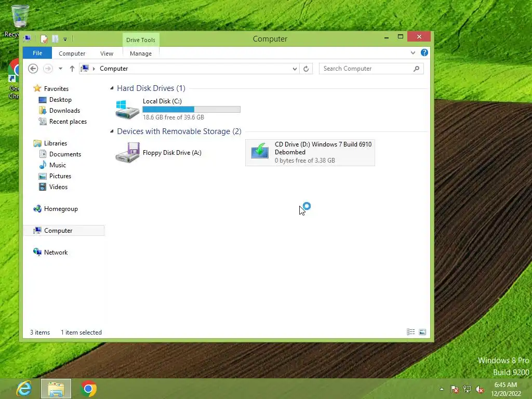Click the New folder quick access icon

(55, 39)
